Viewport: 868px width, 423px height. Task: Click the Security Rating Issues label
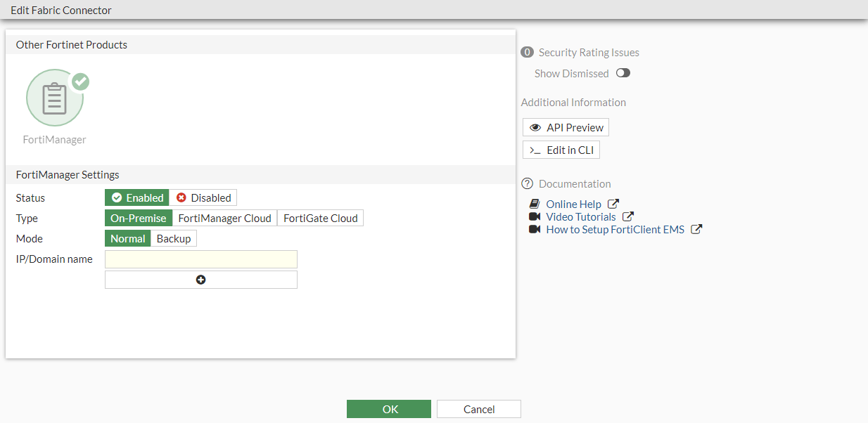click(x=589, y=53)
